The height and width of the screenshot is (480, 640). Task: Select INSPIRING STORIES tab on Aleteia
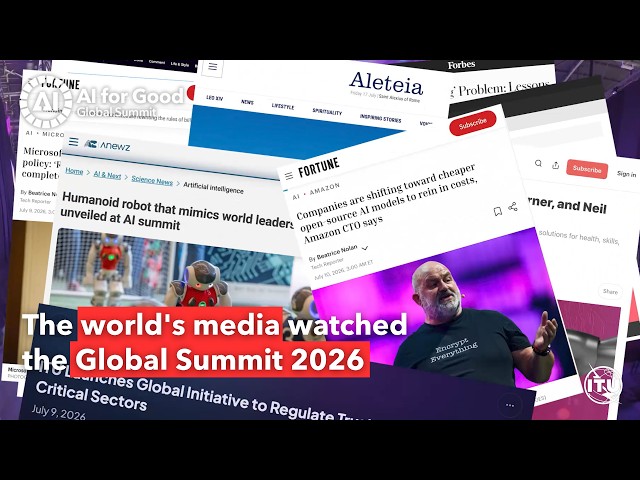[380, 118]
